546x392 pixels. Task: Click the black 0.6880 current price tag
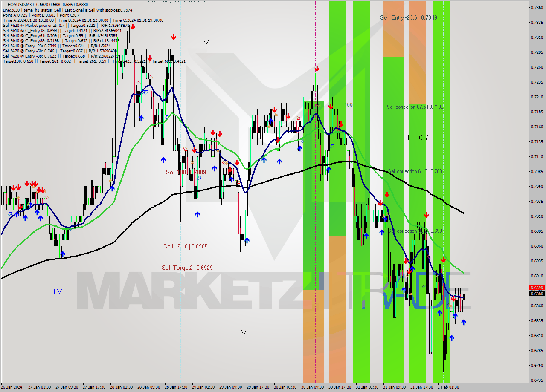pyautogui.click(x=537, y=294)
